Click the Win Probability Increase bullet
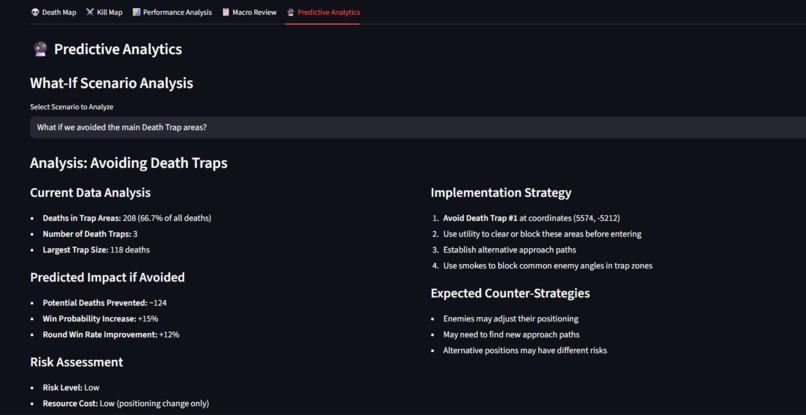The height and width of the screenshot is (415, 806). [x=100, y=319]
